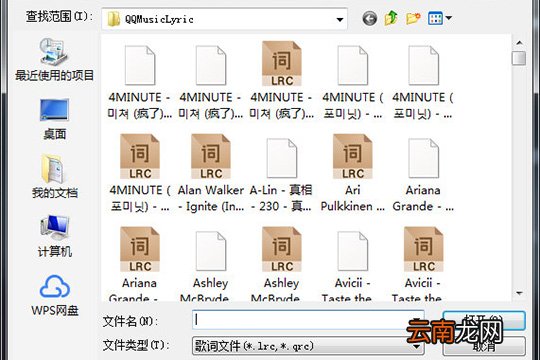Select the Ariana Grande LRC file
This screenshot has width=540, height=360.
(140, 264)
